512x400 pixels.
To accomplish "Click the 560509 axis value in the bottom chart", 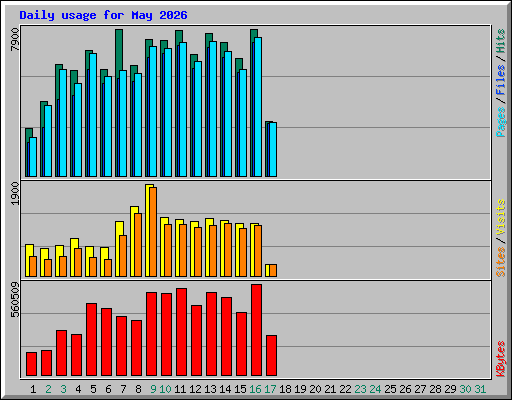I will point(15,300).
